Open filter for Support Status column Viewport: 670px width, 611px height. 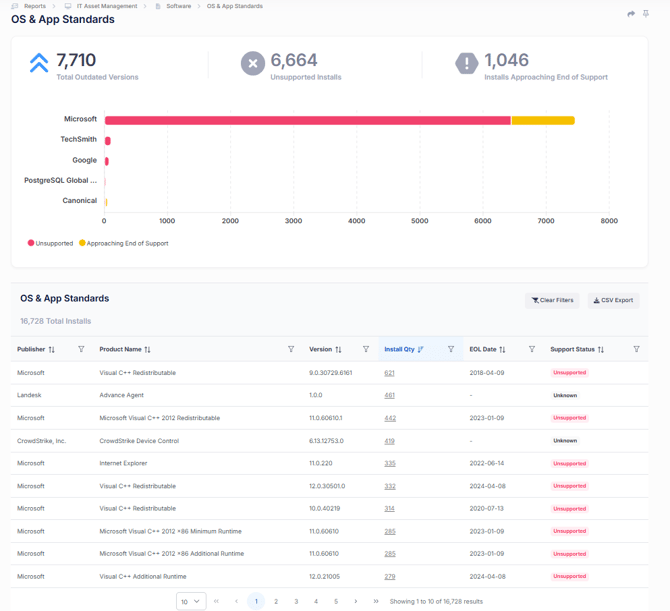636,349
